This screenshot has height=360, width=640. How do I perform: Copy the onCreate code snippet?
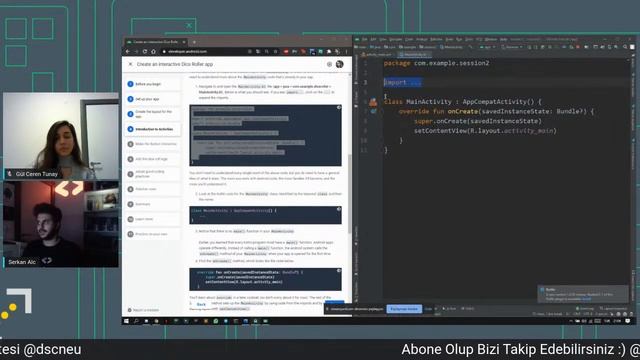(339, 271)
